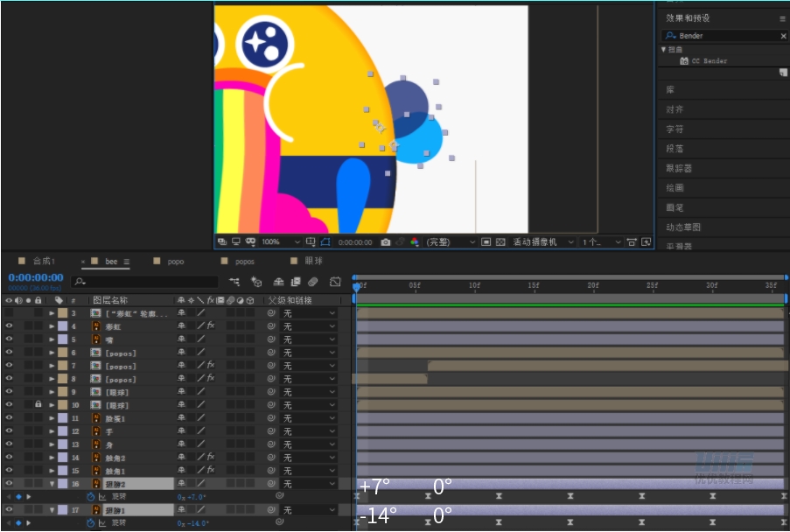The width and height of the screenshot is (790, 532).
Task: Open the 对齐 panel
Action: (675, 109)
